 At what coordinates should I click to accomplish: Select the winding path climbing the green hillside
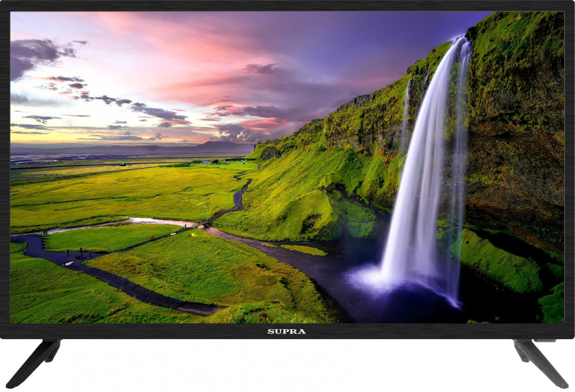[x=240, y=194]
